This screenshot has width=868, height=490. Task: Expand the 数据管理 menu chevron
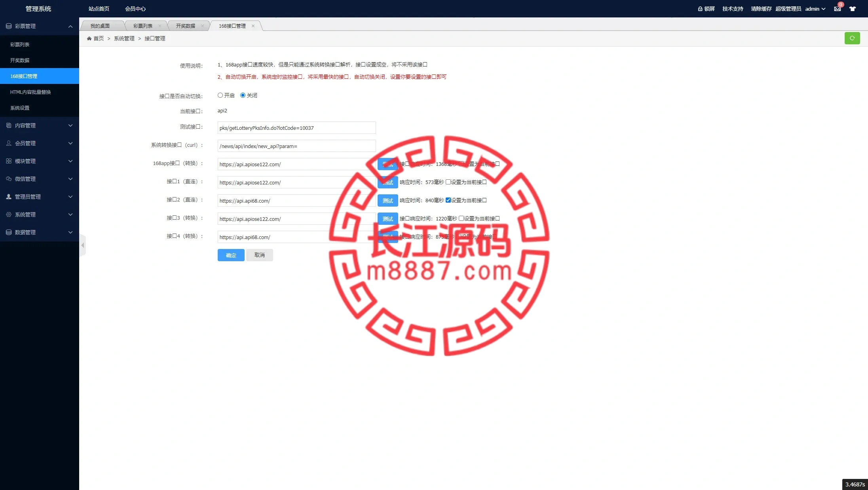[x=70, y=232]
